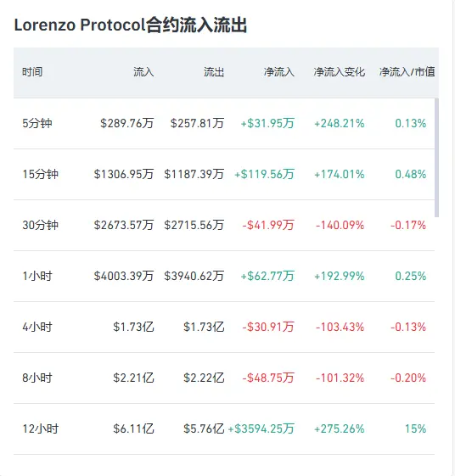This screenshot has width=455, height=476.
Task: Select the 30分钟 time row
Action: 224,226
